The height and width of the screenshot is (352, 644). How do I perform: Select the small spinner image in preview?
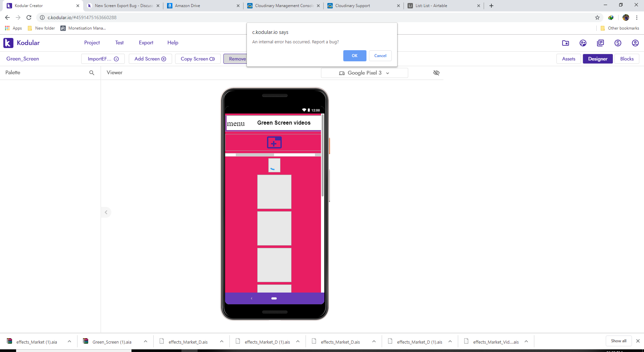(274, 165)
